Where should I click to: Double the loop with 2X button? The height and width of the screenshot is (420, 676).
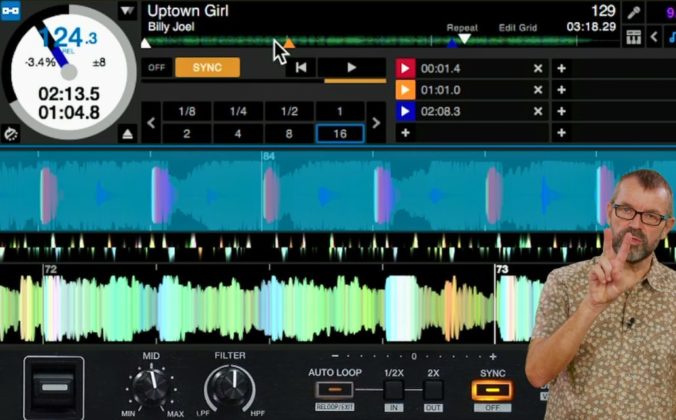(433, 390)
